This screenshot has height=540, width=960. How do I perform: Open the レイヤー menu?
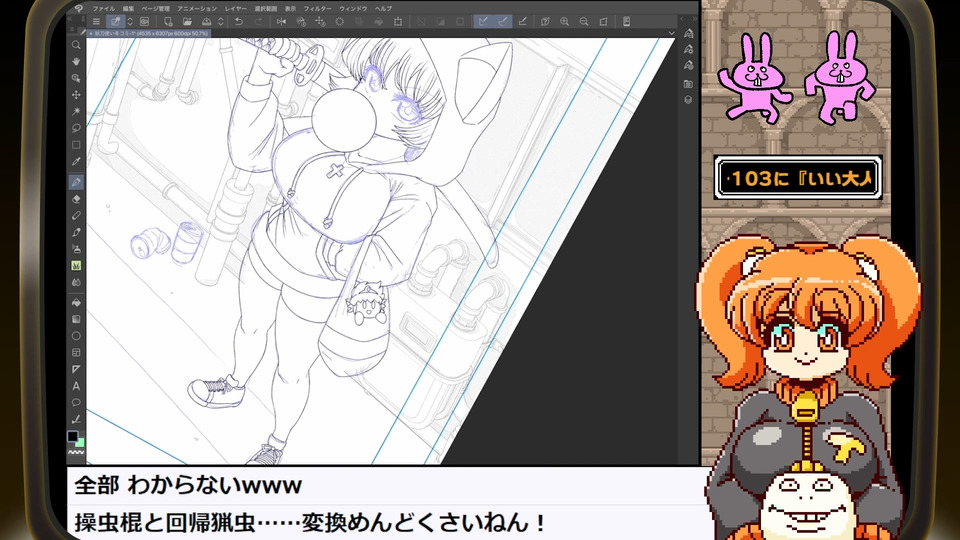point(236,9)
